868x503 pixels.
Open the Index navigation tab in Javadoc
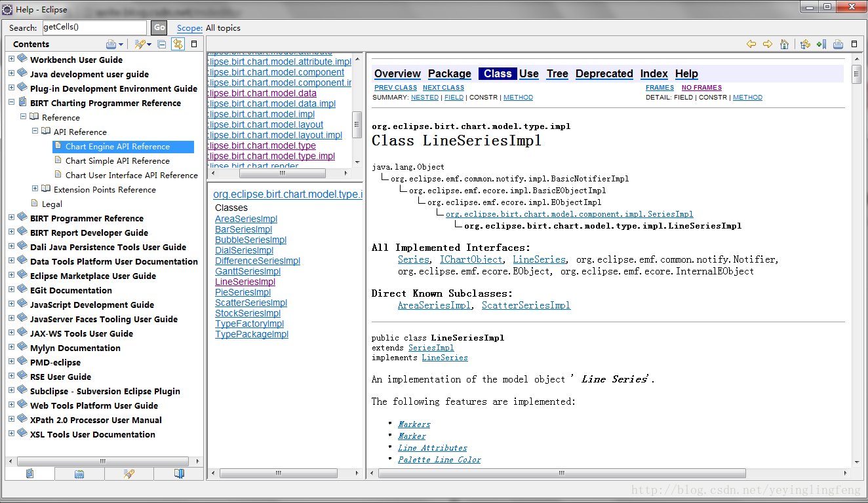654,73
